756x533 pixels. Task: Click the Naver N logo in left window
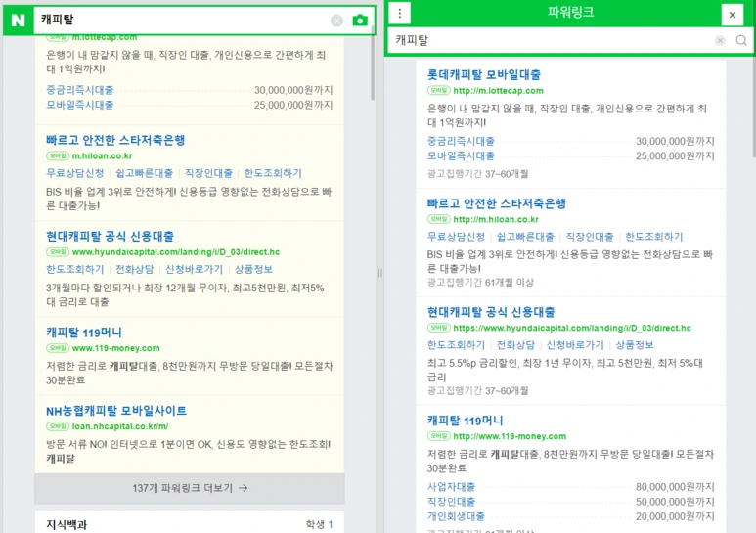click(19, 21)
